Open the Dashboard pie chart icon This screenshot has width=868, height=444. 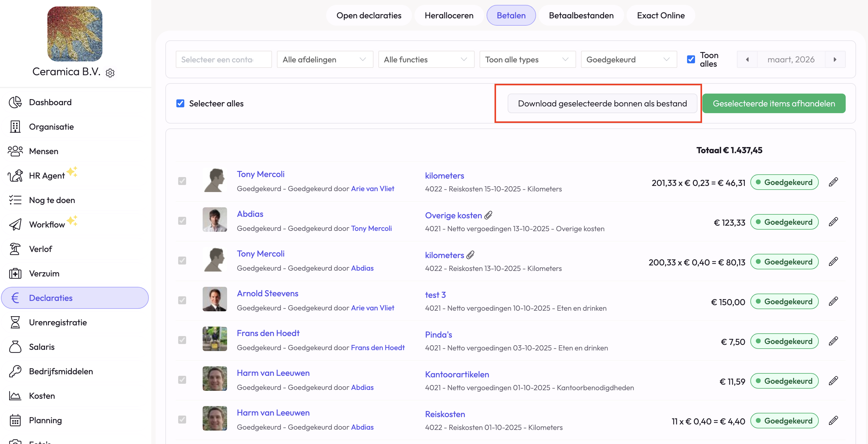15,102
